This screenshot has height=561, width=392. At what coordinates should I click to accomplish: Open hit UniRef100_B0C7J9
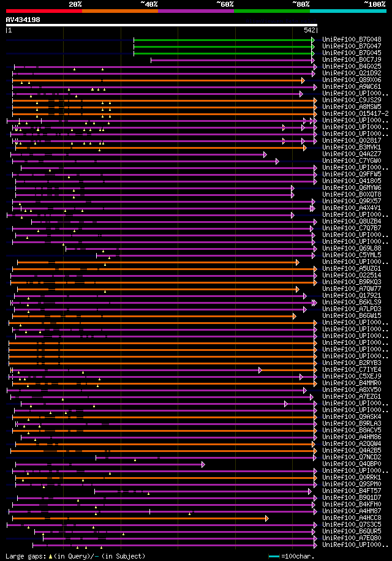[x=352, y=60]
